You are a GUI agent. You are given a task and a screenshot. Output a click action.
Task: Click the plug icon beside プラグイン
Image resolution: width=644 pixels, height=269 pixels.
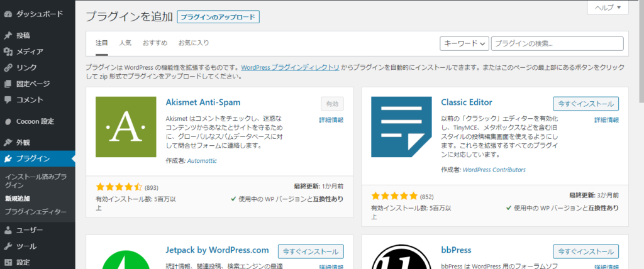(x=8, y=159)
